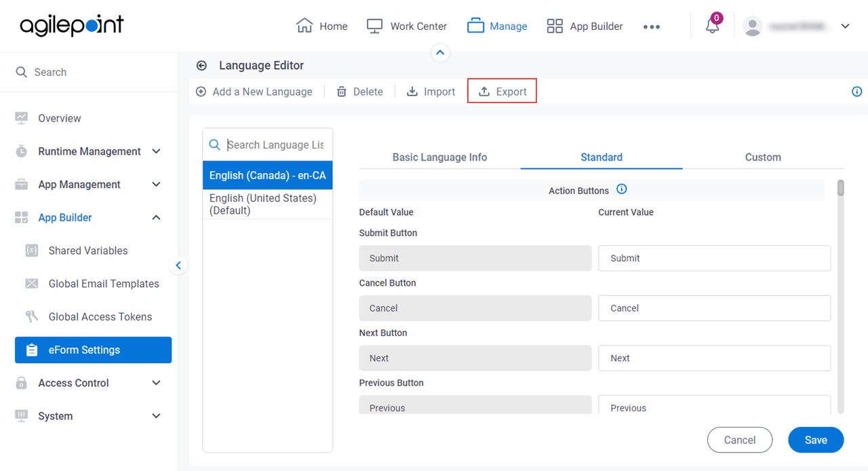868x471 pixels.
Task: Click the vertical scrollbar in the Standard panel
Action: tap(841, 296)
